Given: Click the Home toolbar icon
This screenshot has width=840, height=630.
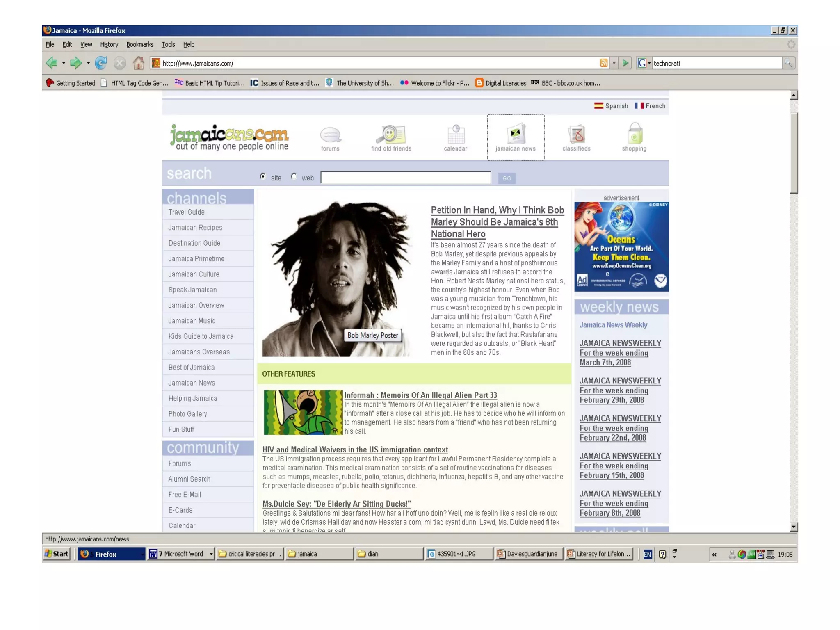Looking at the screenshot, I should [x=138, y=63].
